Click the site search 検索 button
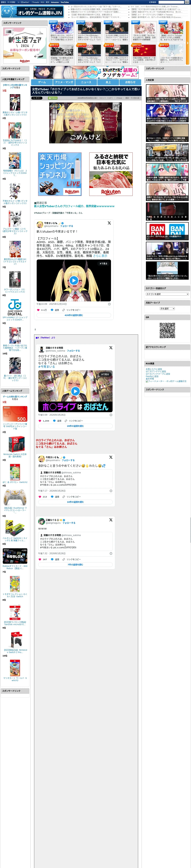191x868 pixels. click(187, 2)
